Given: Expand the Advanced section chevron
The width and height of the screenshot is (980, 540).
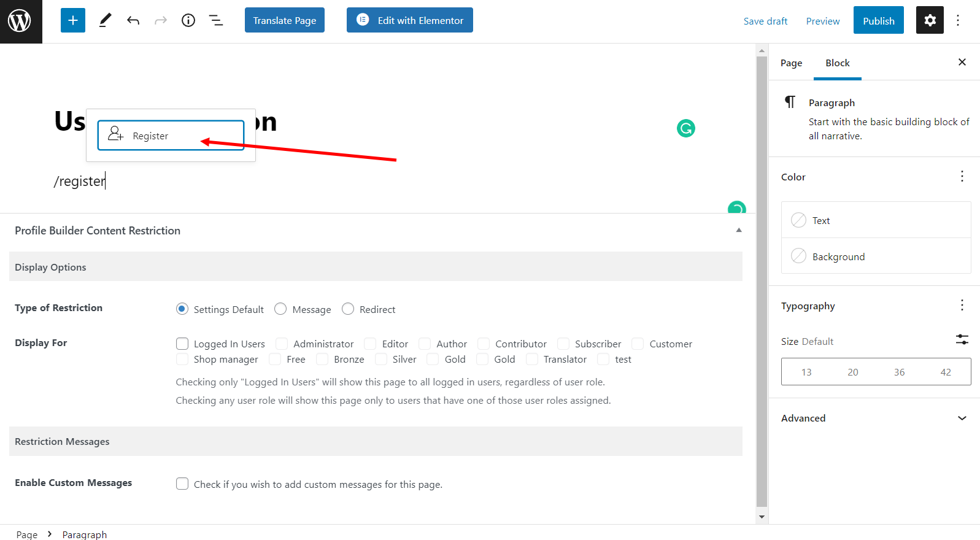Looking at the screenshot, I should tap(962, 418).
